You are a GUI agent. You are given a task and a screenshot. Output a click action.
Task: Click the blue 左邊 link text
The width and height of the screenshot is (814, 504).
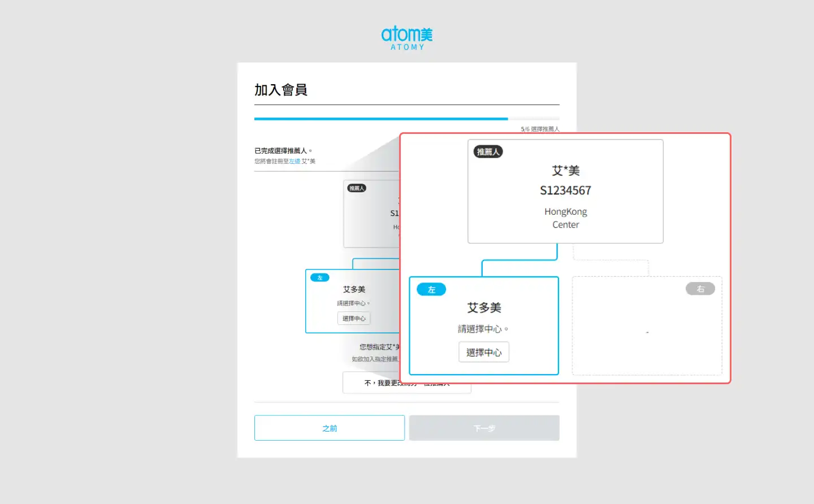[295, 162]
